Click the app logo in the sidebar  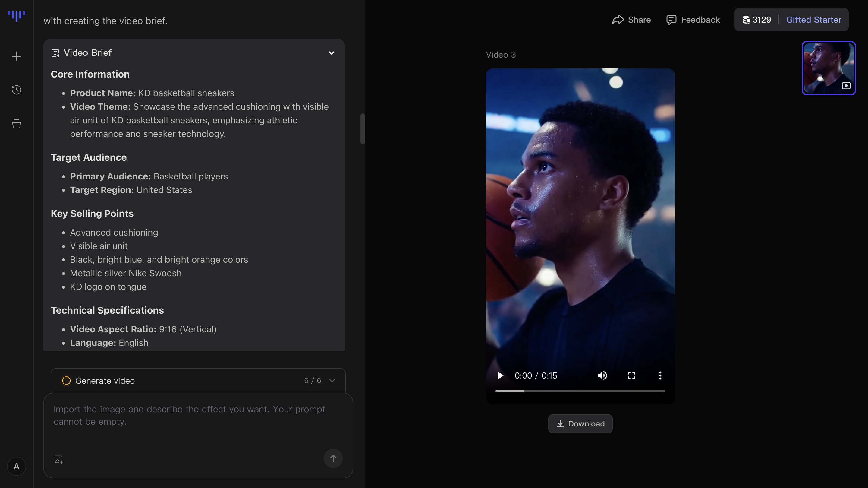point(16,16)
